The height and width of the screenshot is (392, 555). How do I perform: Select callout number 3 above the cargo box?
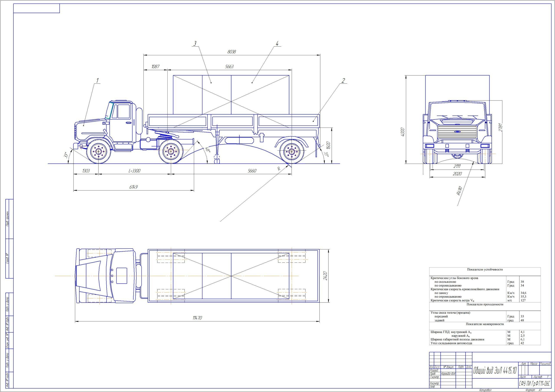195,43
